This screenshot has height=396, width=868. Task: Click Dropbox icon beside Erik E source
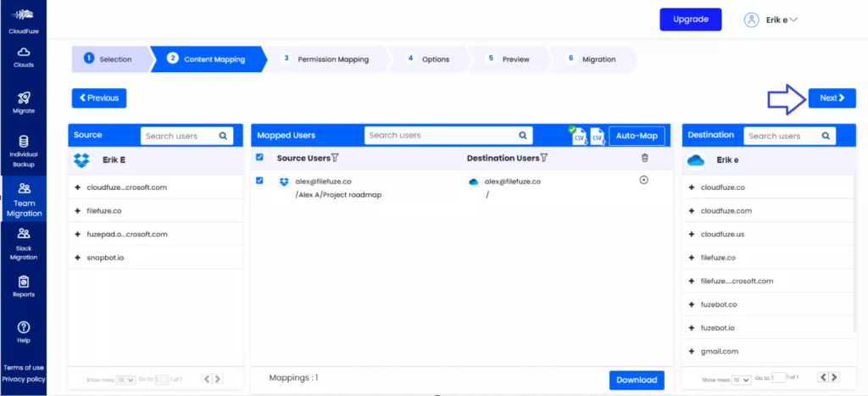tap(81, 160)
